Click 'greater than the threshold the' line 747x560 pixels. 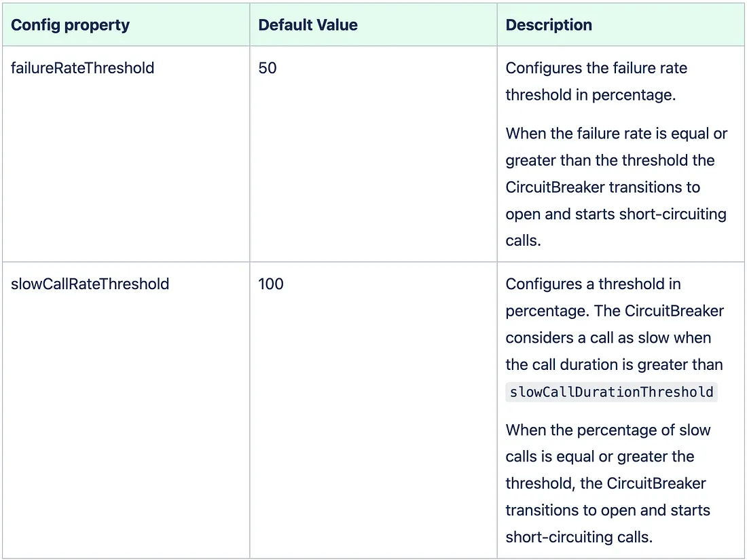point(611,160)
